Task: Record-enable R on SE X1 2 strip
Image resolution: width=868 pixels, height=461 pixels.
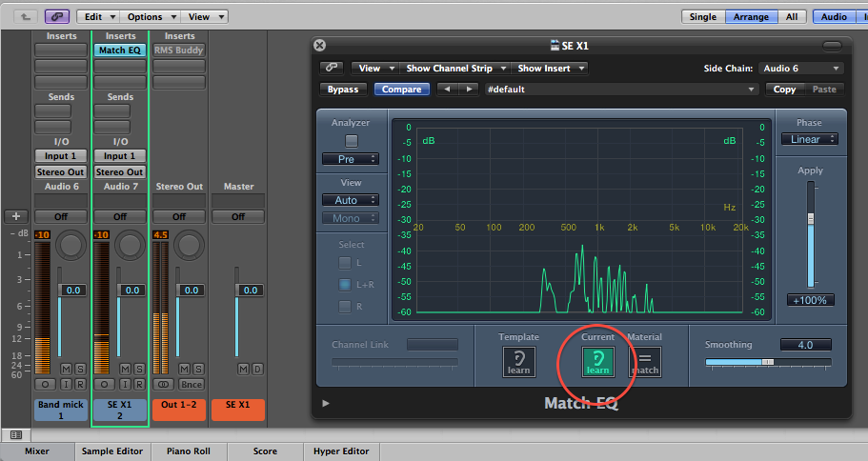Action: tap(139, 384)
